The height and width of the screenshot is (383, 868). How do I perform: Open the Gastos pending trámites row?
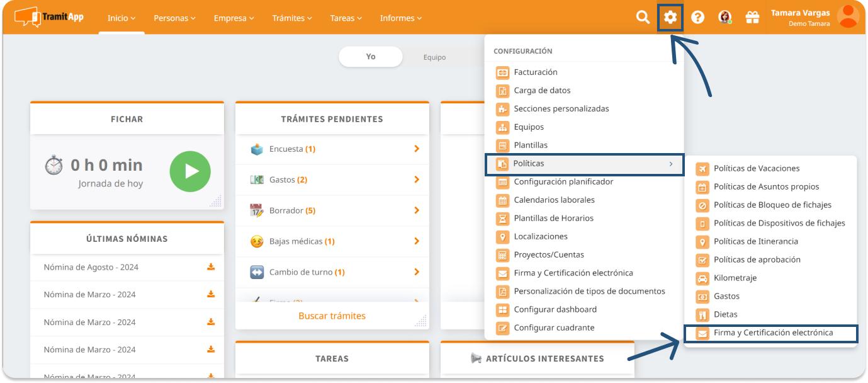point(332,180)
